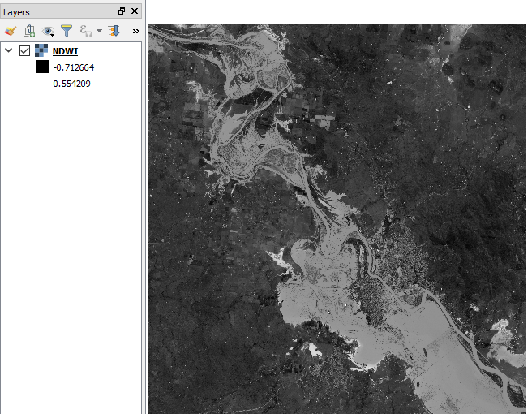Open the Layer Styling panel paintbrush icon

coord(10,31)
